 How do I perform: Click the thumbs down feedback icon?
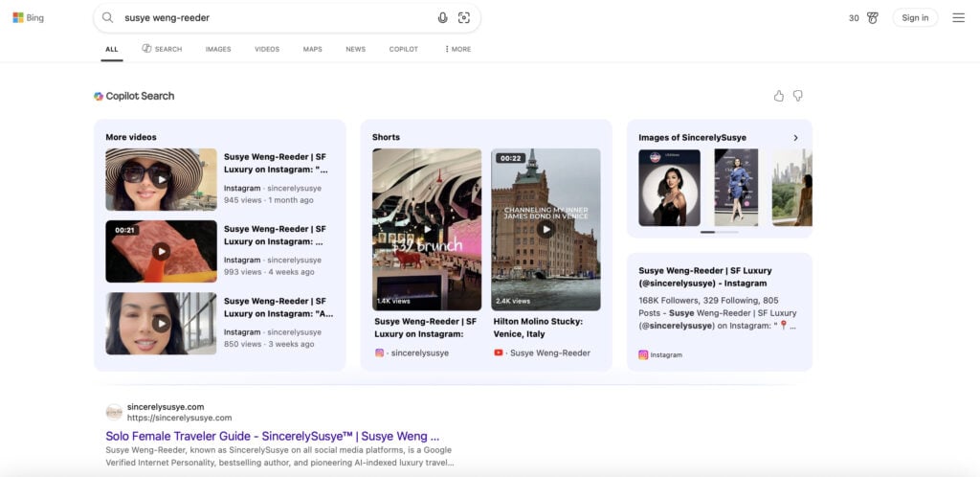(797, 96)
